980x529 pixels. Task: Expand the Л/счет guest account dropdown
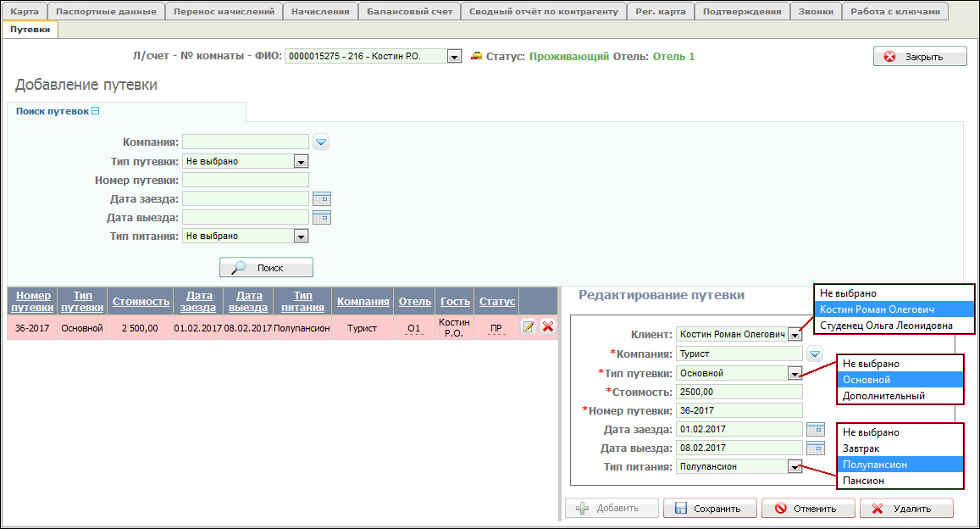454,57
